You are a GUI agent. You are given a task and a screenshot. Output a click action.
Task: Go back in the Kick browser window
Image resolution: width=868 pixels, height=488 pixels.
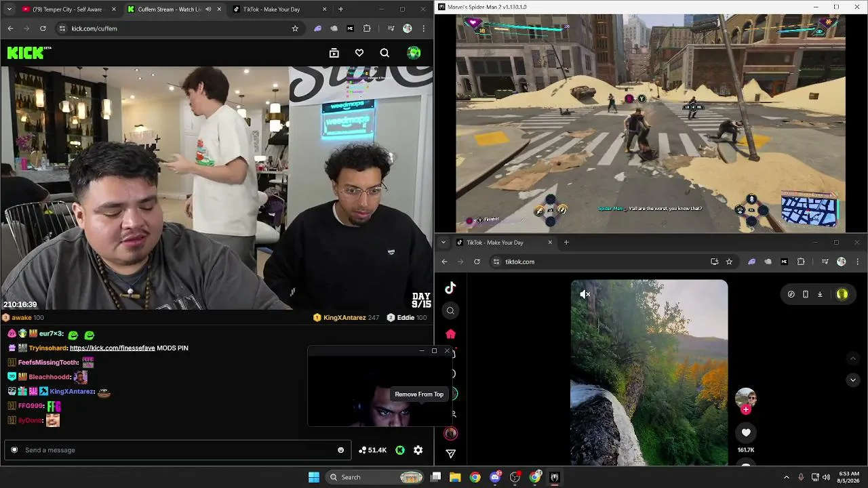point(10,28)
